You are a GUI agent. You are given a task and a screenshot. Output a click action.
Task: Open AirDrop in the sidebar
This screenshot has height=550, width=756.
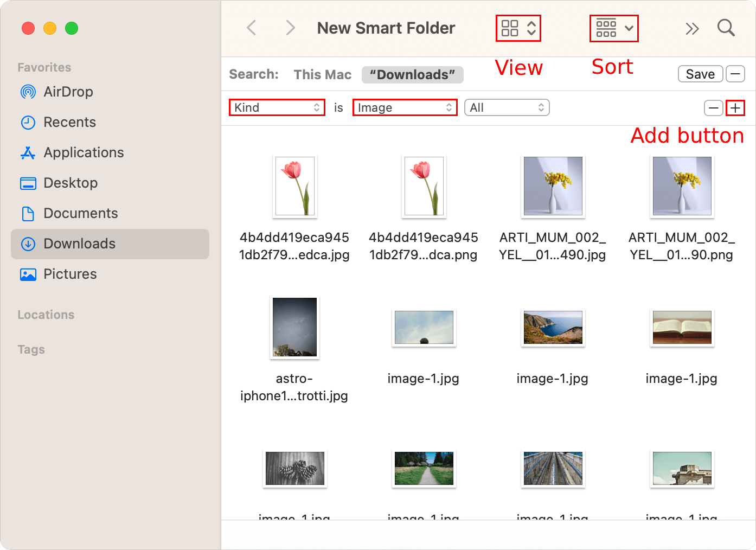click(110, 92)
